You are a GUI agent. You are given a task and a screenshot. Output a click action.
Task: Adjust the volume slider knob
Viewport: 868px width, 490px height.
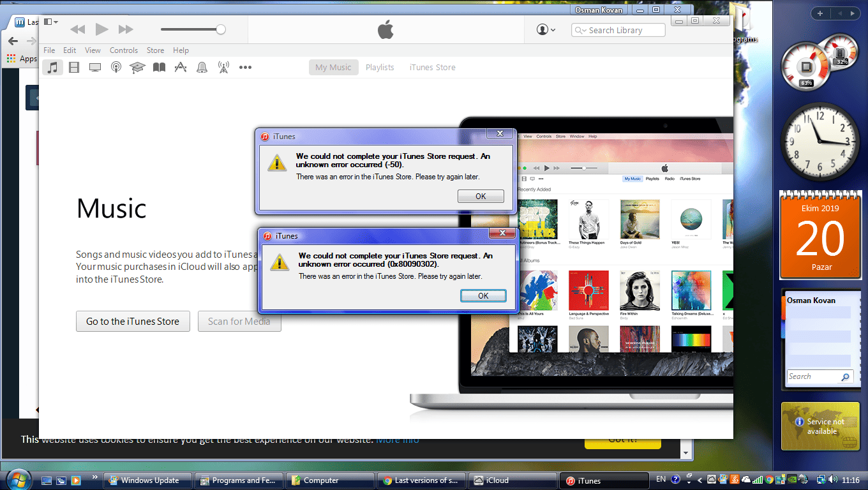221,29
